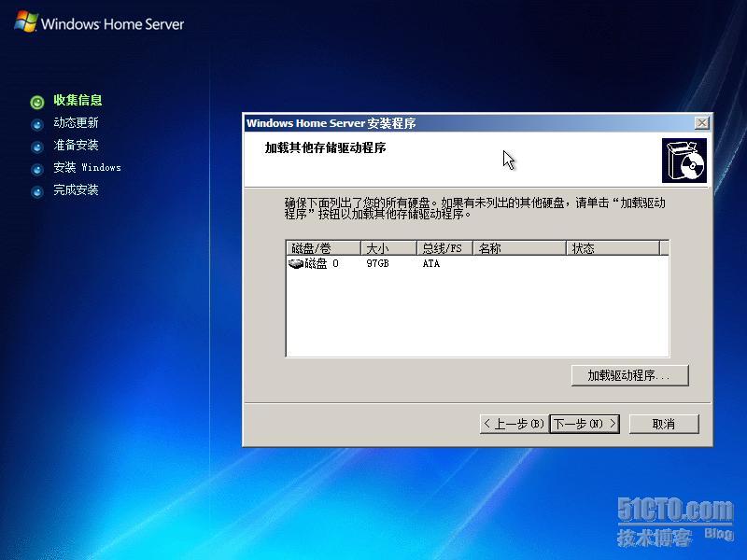
Task: Sort by 磁盘/卷 column header
Action: coord(323,248)
